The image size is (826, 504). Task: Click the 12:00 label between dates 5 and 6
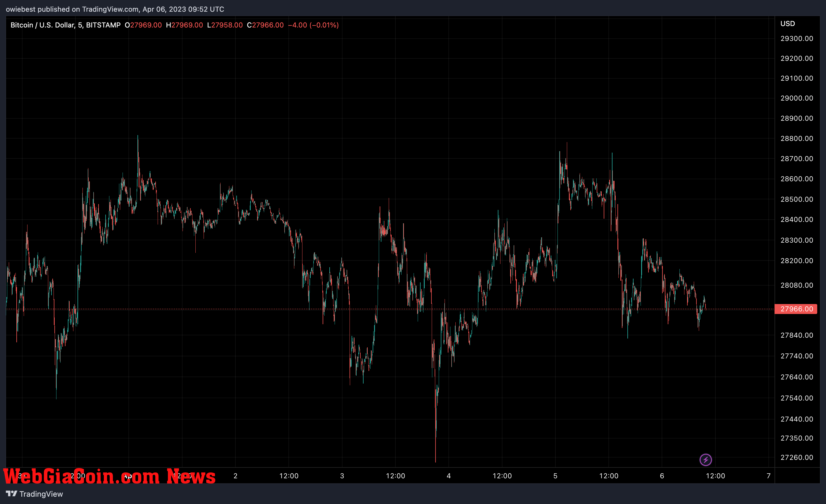(x=608, y=476)
